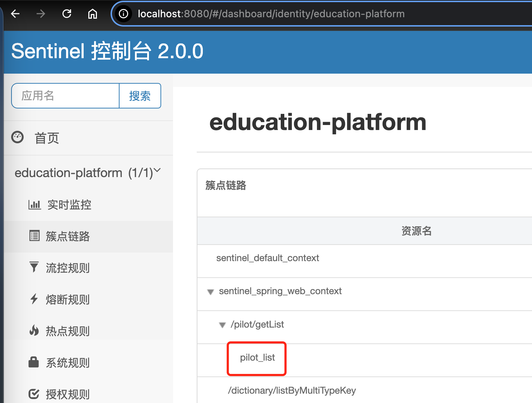Open the 簇点链路 sidebar menu item
Viewport: 532px width, 403px height.
click(x=68, y=236)
